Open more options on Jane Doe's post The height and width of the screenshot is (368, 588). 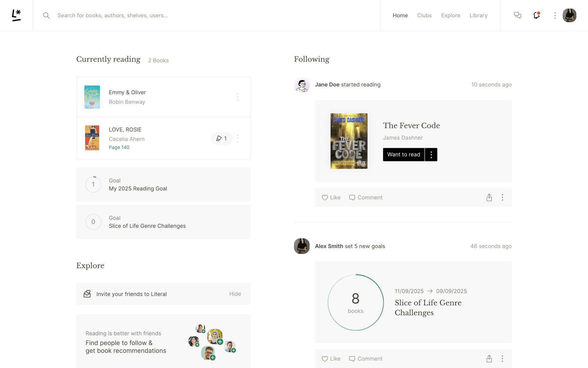coord(502,197)
